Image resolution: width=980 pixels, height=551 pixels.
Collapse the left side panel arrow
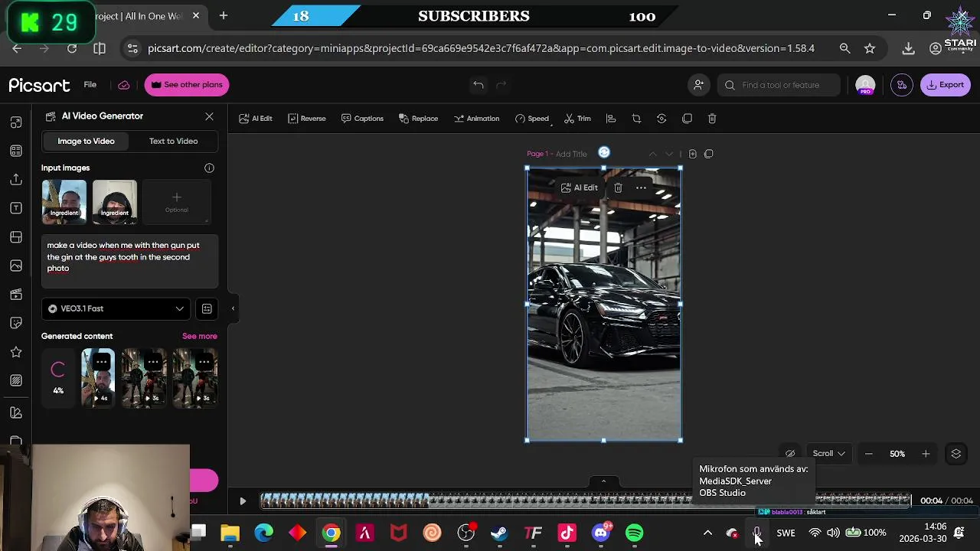tap(233, 308)
